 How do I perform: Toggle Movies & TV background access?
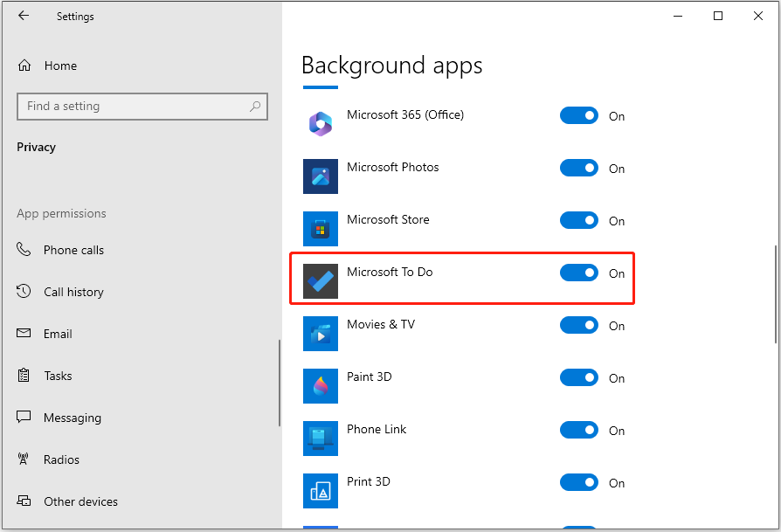pyautogui.click(x=579, y=325)
